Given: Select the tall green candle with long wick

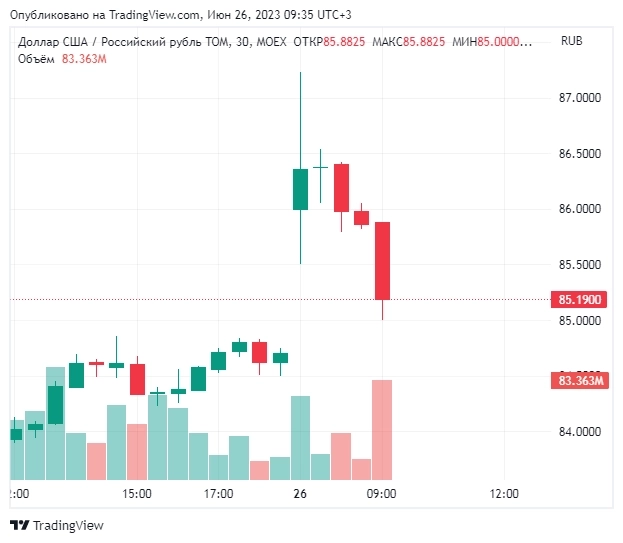Looking at the screenshot, I should click(x=300, y=188).
